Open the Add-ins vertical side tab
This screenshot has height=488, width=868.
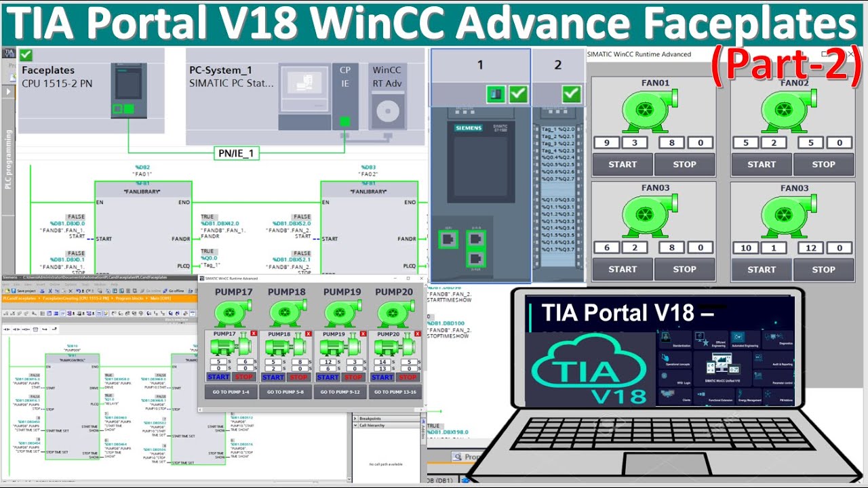(x=423, y=431)
